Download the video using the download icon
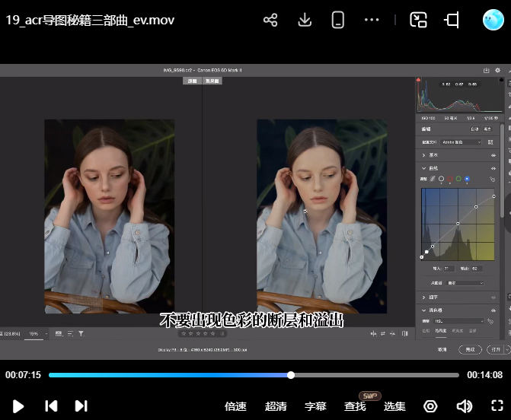Viewport: 511px width, 420px height. (305, 21)
